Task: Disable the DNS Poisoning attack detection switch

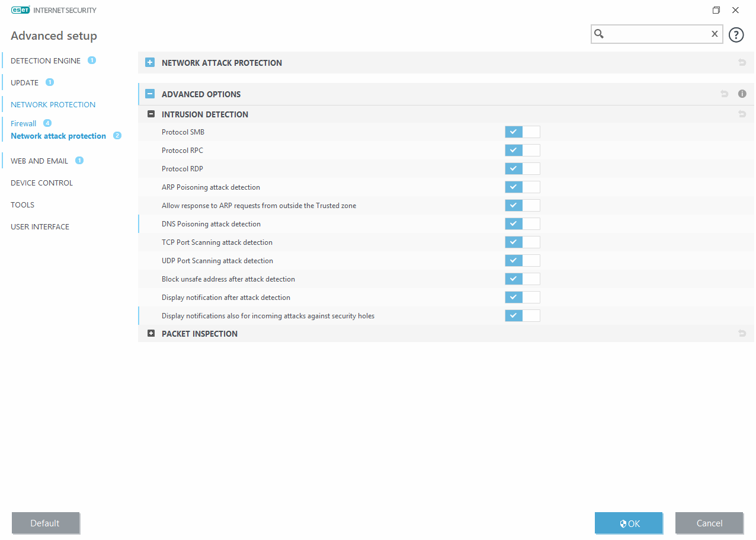Action: pyautogui.click(x=522, y=224)
